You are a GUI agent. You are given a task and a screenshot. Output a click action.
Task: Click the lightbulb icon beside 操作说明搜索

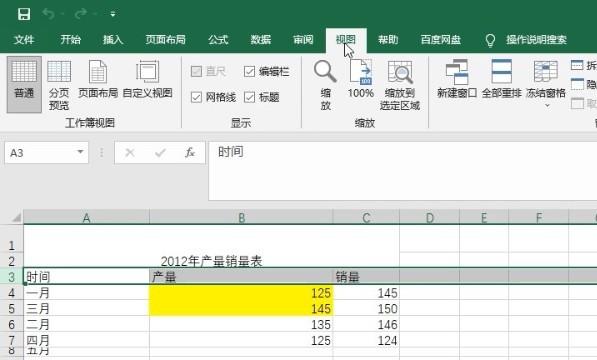click(490, 40)
